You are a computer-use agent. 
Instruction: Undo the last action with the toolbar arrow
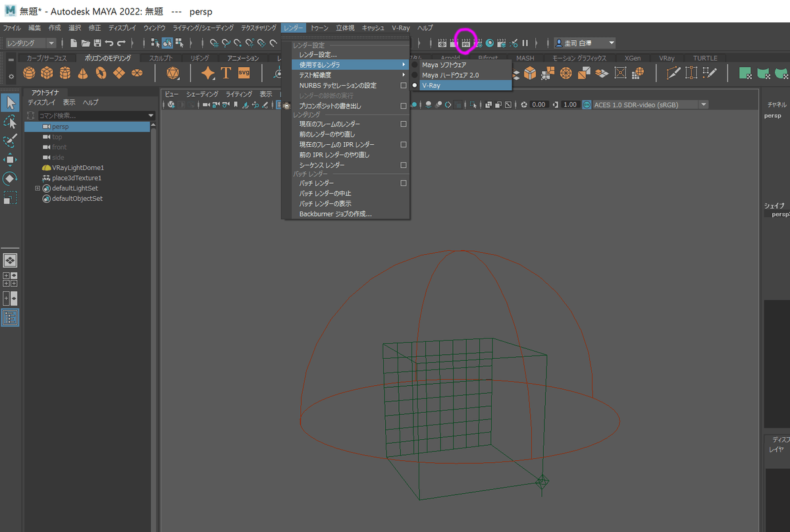(x=109, y=43)
